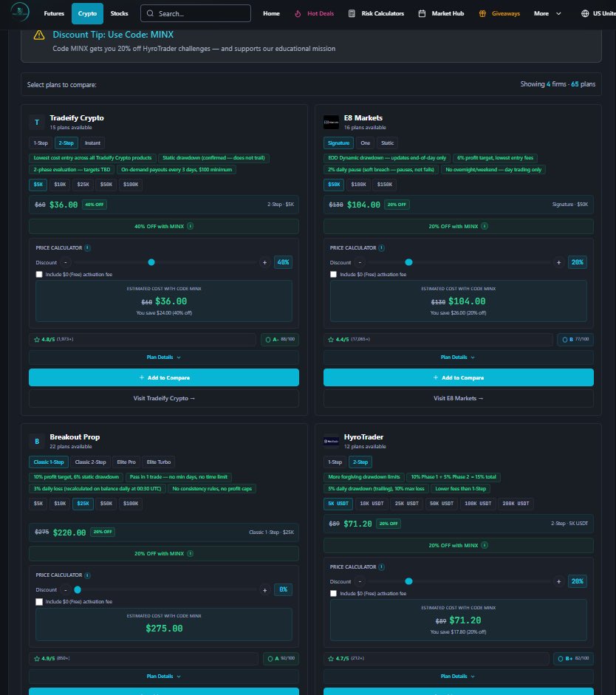Screen dimensions: 616x695
Task: Check Breakout Prop include activation fee box
Action: coord(39,601)
